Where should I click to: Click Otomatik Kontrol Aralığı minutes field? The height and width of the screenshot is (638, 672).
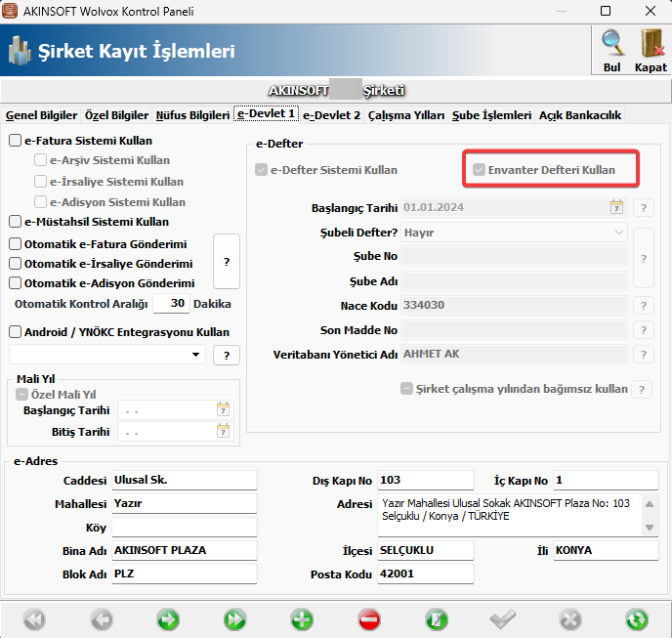(172, 304)
